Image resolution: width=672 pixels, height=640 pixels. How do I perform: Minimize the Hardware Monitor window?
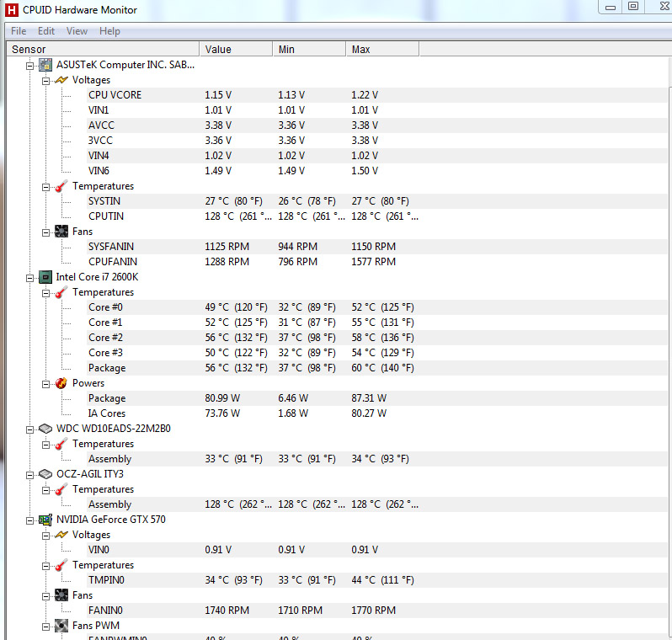pyautogui.click(x=611, y=7)
